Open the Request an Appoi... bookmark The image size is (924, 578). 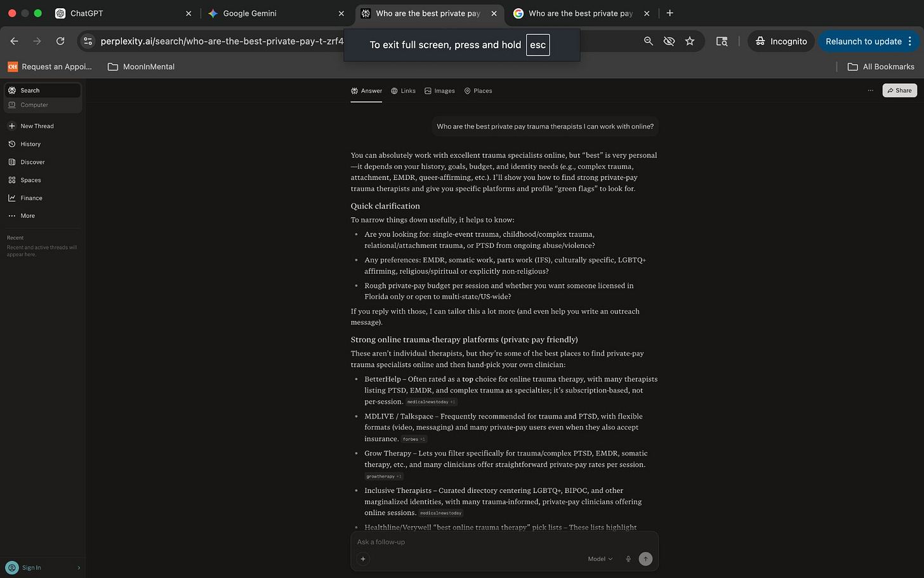[49, 67]
